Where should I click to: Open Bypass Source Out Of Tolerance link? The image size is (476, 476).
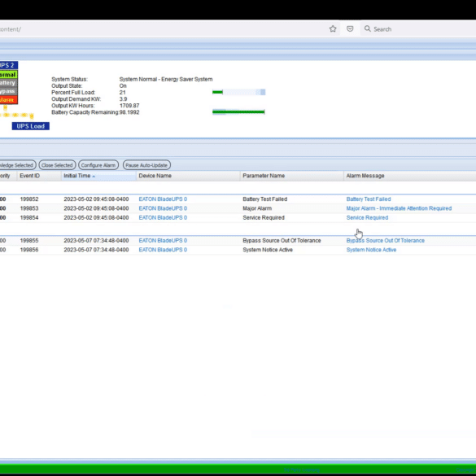click(385, 240)
